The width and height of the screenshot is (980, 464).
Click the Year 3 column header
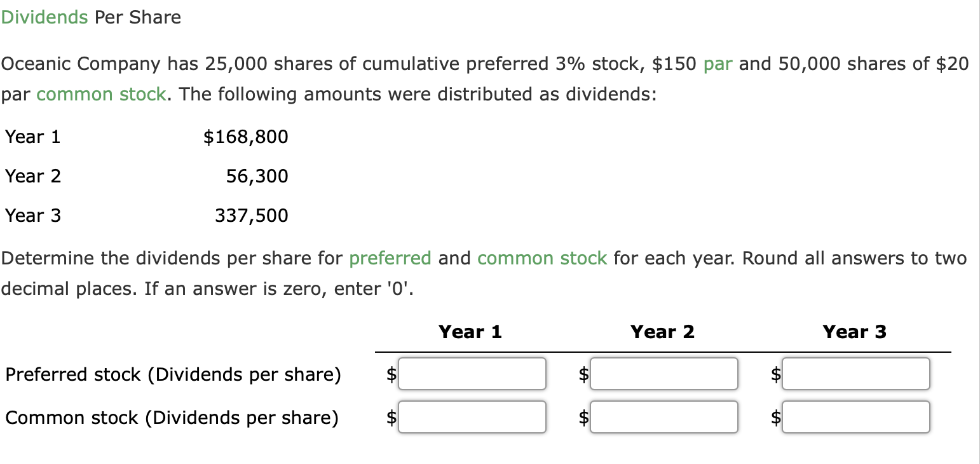[854, 331]
